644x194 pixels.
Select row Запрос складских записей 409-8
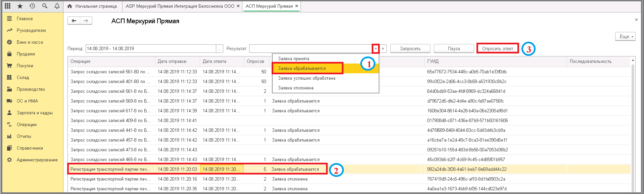349,120
